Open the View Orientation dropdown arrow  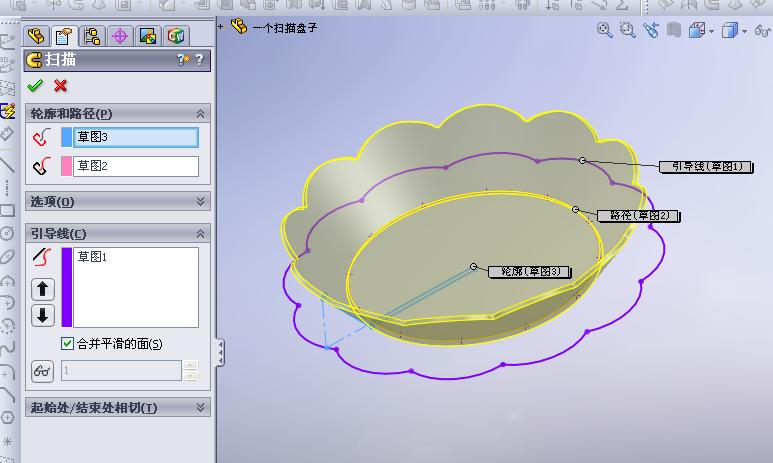click(x=711, y=32)
